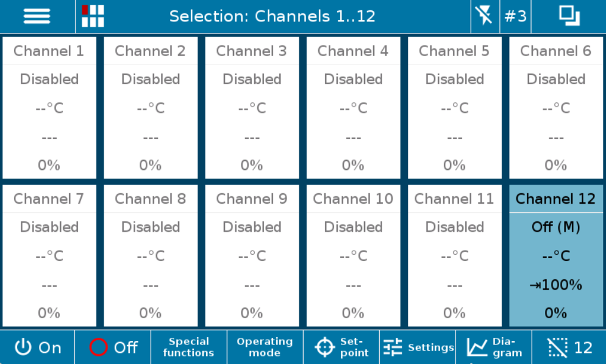Select the Channel 1 tile

click(x=49, y=108)
